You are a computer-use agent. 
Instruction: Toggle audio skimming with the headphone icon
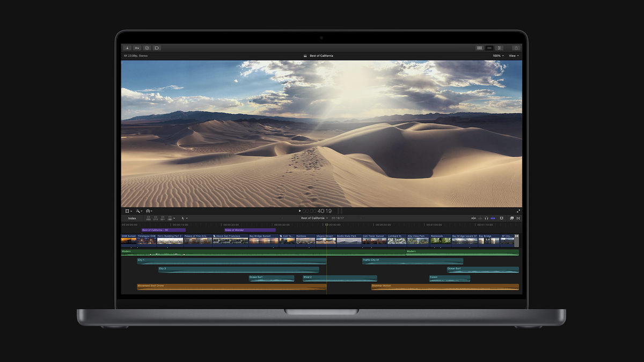(x=487, y=218)
